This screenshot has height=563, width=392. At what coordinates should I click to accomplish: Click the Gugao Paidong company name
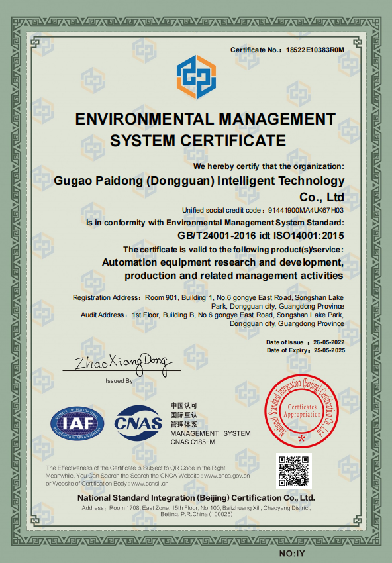199,189
